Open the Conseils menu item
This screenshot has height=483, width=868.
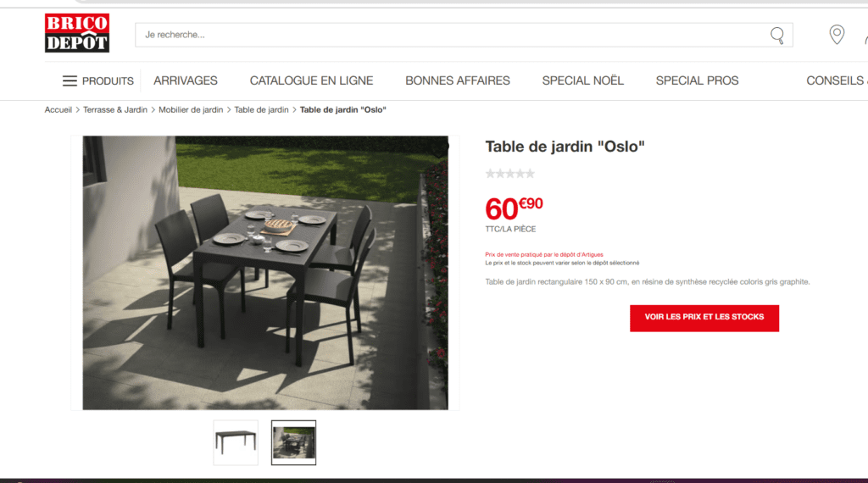(837, 80)
